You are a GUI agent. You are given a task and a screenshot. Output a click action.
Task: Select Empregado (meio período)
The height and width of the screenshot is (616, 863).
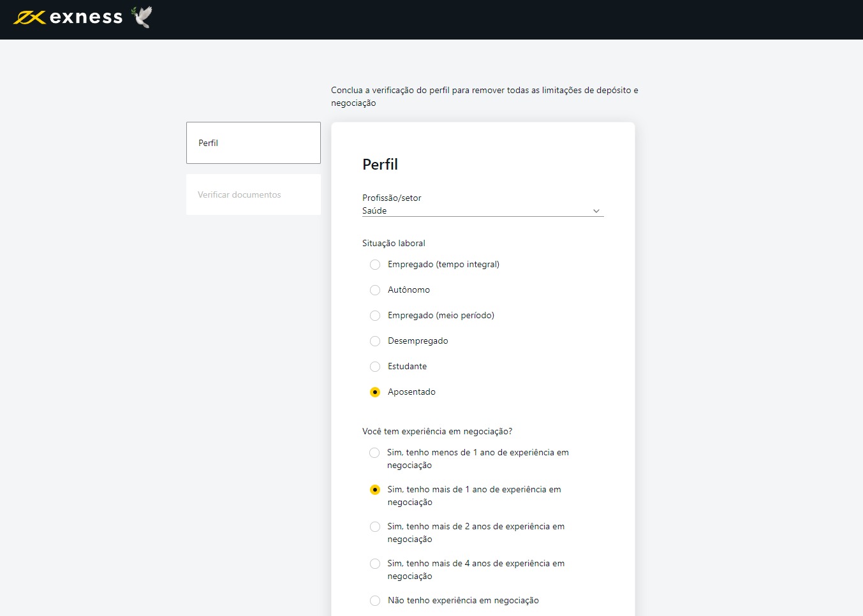tap(375, 315)
